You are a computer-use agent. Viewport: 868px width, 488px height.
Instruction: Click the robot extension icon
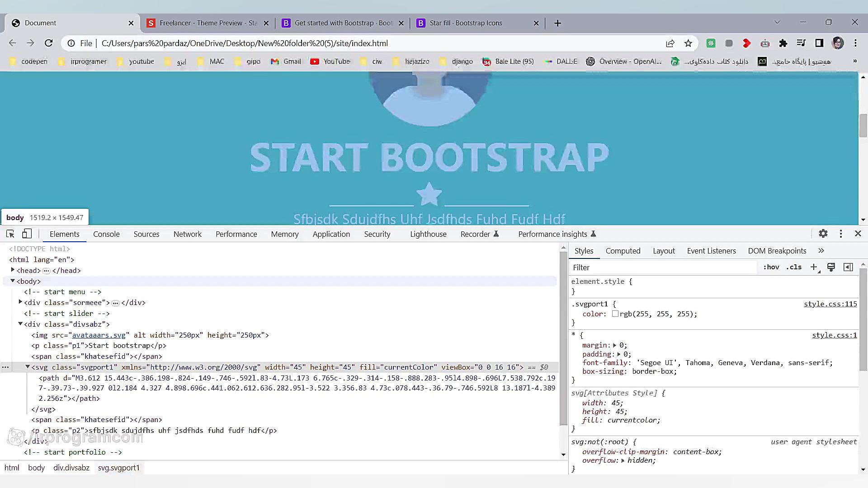pyautogui.click(x=765, y=43)
